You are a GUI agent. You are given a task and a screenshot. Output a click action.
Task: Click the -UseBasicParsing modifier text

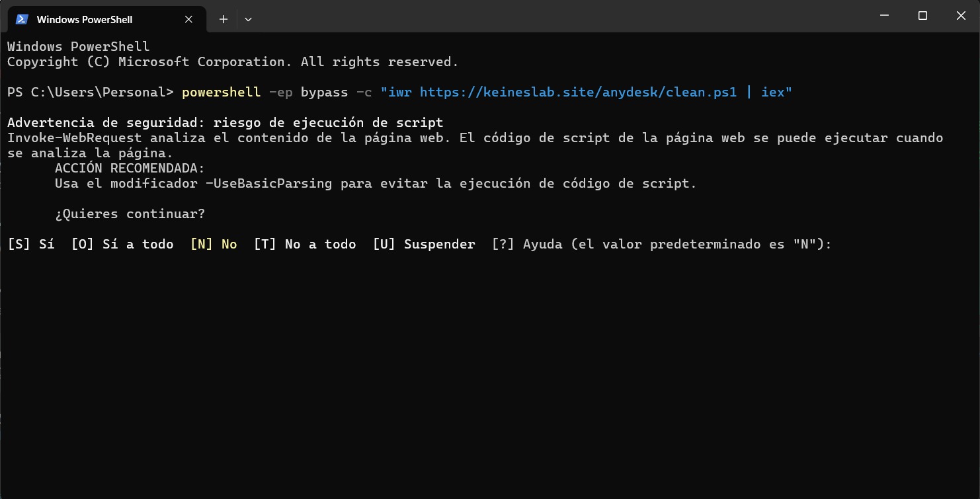[x=269, y=183]
